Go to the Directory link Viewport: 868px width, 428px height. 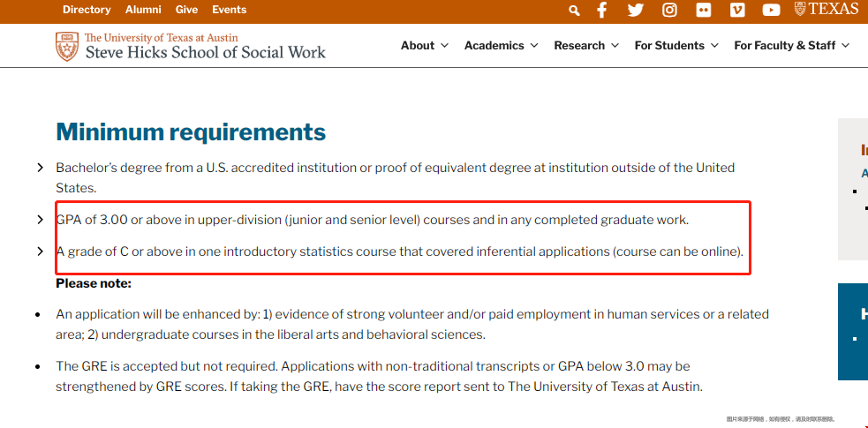(x=87, y=10)
